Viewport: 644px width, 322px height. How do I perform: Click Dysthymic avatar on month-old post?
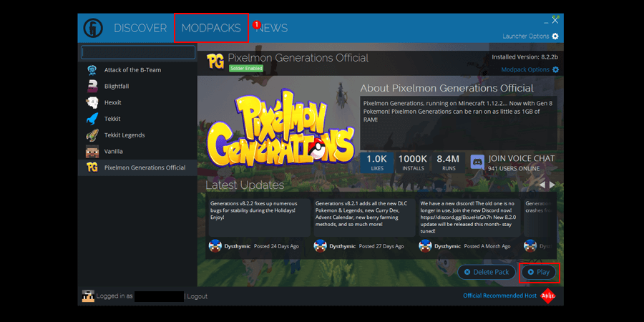click(x=425, y=246)
